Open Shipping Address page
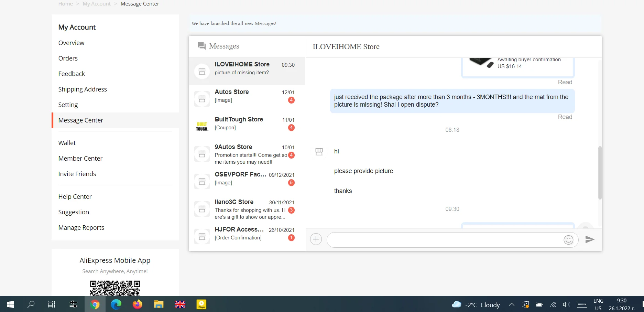Screen dimensions: 644x312 coord(83,89)
